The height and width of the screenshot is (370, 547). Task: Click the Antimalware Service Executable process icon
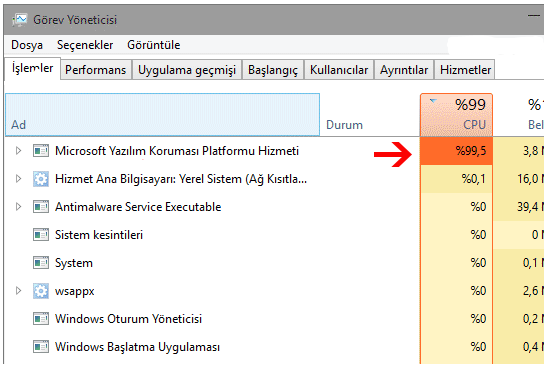[x=41, y=207]
